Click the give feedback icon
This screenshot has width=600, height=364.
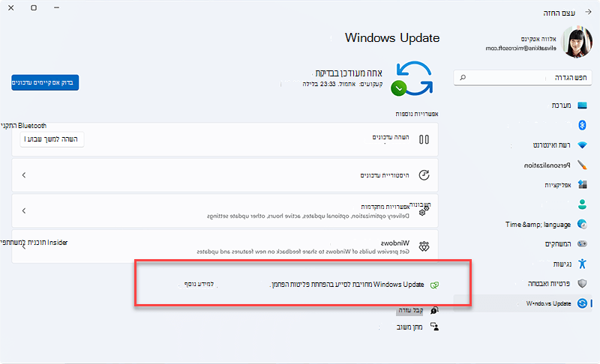(434, 327)
